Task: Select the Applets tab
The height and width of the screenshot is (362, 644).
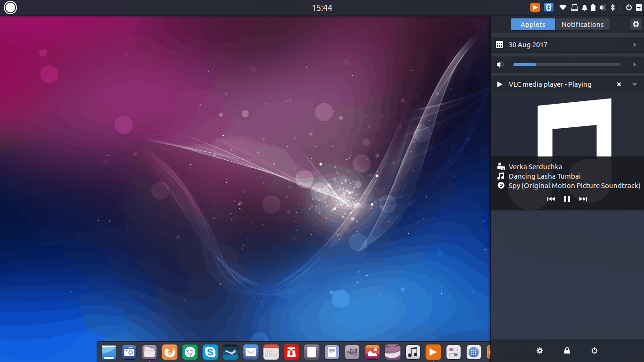Action: [x=533, y=25]
